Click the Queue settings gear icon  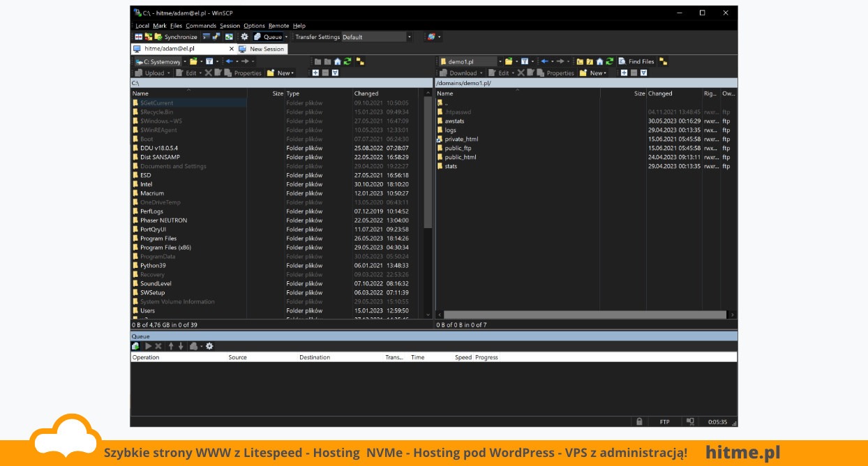(x=209, y=346)
